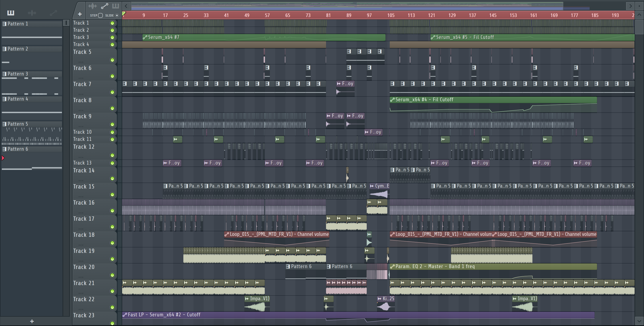Open the first Loop_015 Channel volume clip menu

click(227, 234)
